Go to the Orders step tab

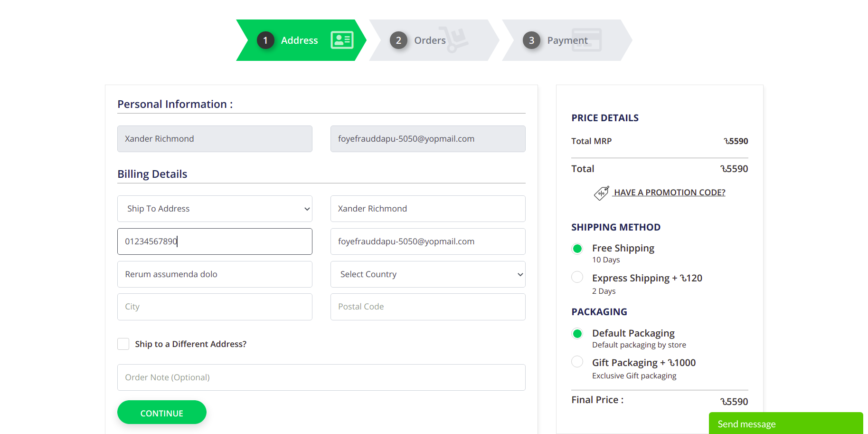point(434,40)
